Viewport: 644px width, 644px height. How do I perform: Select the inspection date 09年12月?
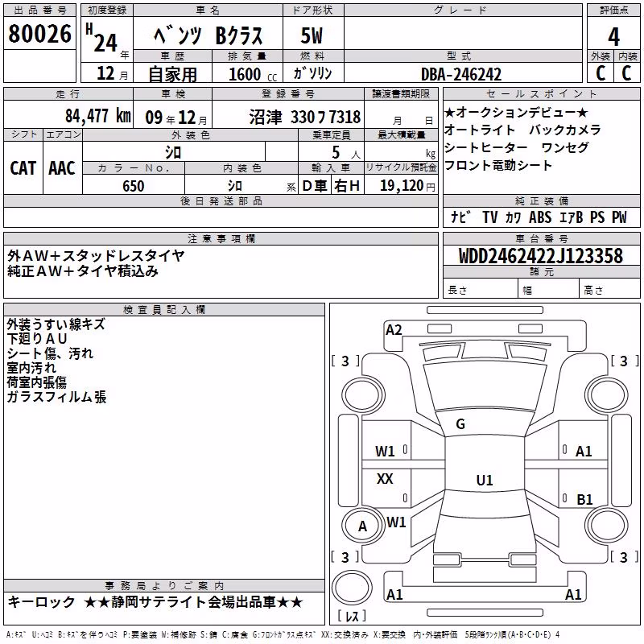click(176, 118)
